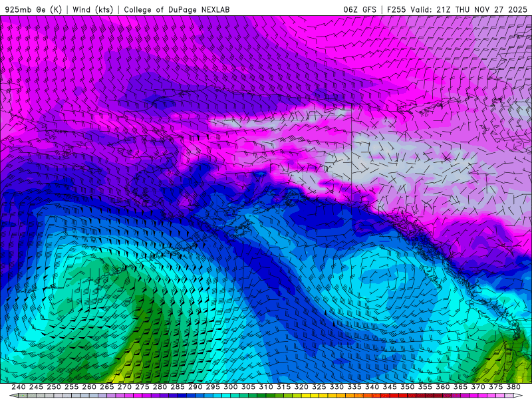Click the 280 value on color scale
This screenshot has height=399, width=532.
tap(160, 387)
